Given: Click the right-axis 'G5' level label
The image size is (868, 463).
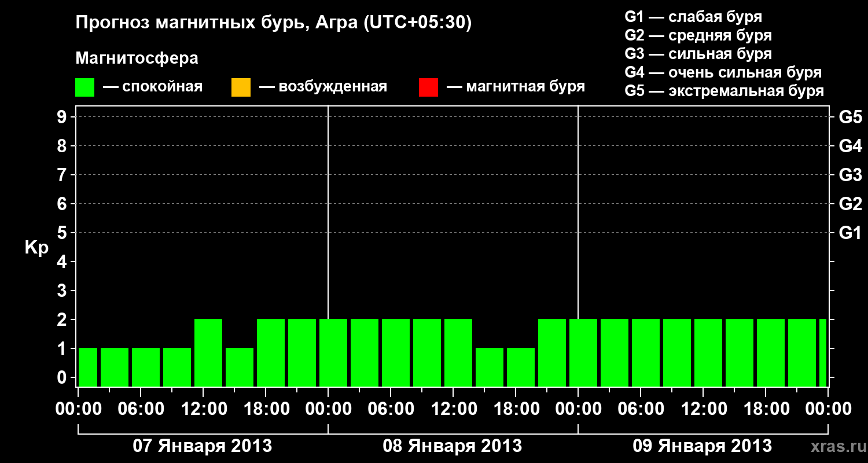Looking at the screenshot, I should pyautogui.click(x=850, y=117).
